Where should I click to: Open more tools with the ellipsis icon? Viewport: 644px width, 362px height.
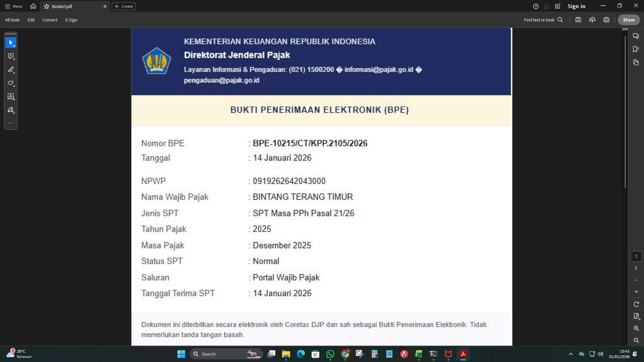(x=11, y=123)
